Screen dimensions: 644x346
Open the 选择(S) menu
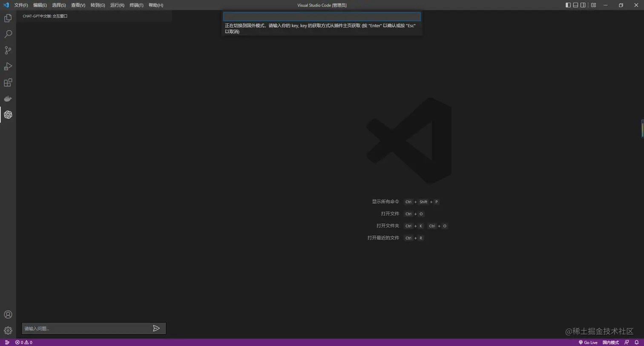59,5
